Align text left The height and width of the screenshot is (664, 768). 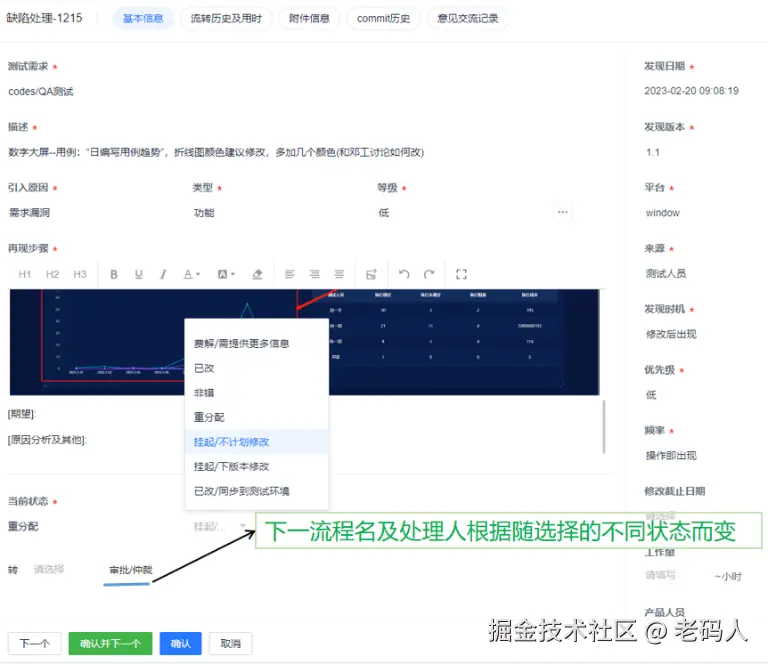[289, 274]
